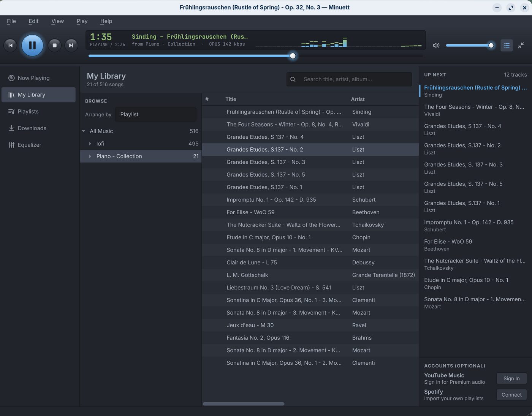This screenshot has height=416, width=532.
Task: Open the Arrange by Playlist dropdown
Action: (x=156, y=114)
